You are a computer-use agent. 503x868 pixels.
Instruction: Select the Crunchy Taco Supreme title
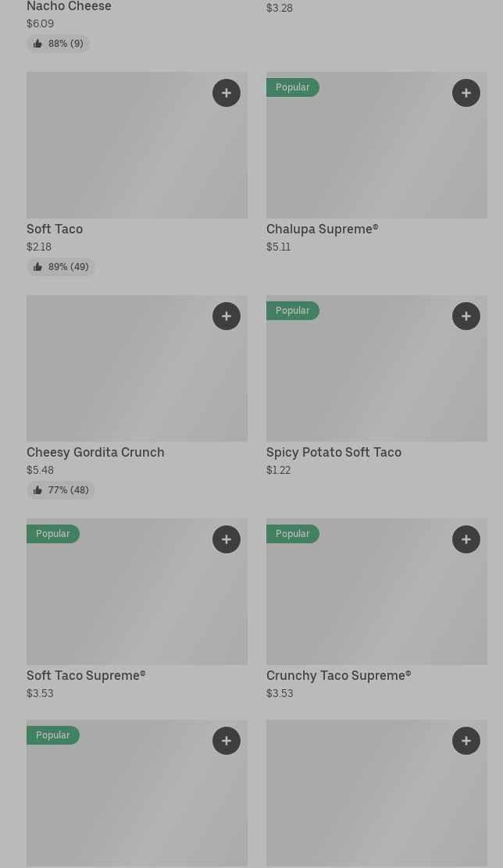click(338, 675)
